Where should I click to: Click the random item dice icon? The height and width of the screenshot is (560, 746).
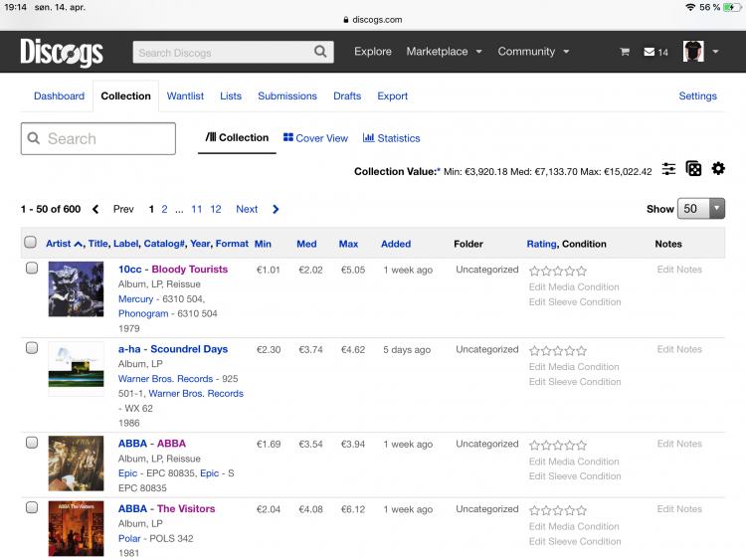click(693, 168)
